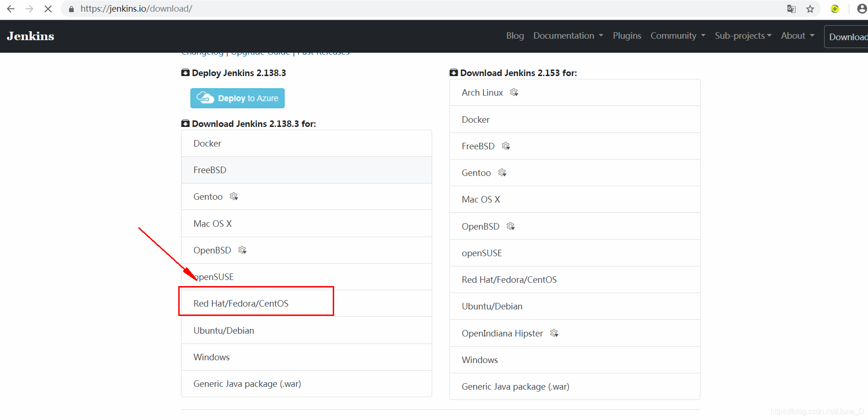Select Generic Java package (.war) for 2.138.3
Image resolution: width=868 pixels, height=420 pixels.
pos(307,384)
